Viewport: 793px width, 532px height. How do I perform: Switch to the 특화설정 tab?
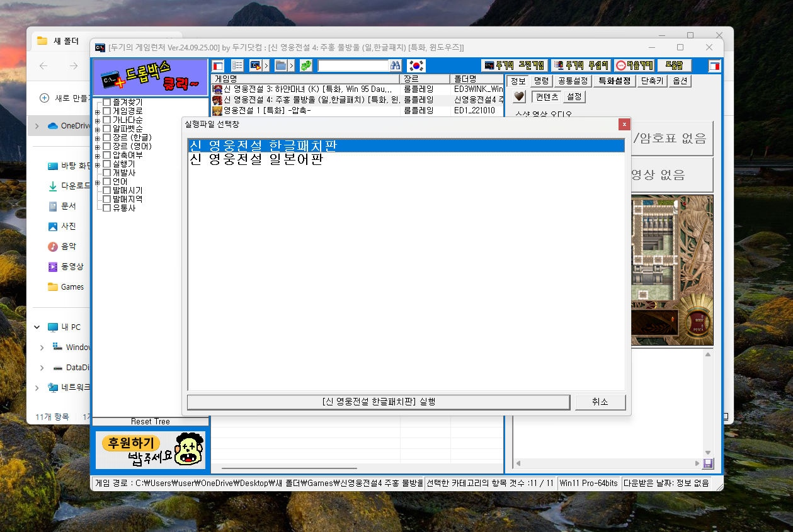point(614,81)
